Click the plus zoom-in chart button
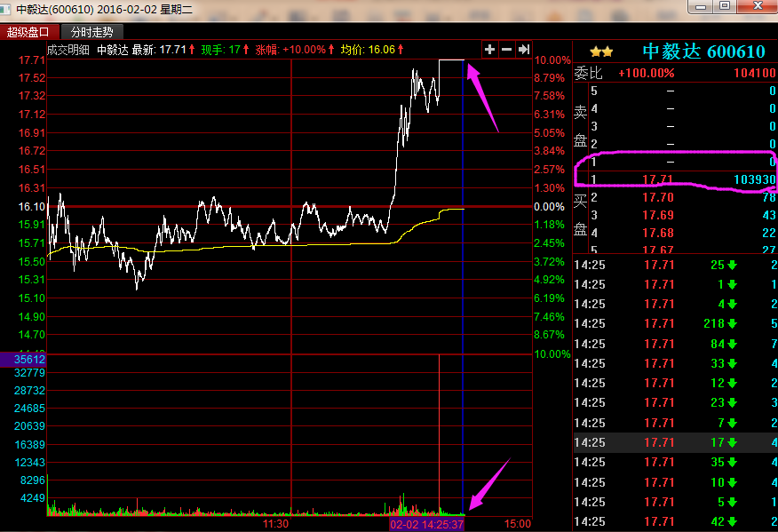Screen dimensions: 778x532 click(x=489, y=50)
